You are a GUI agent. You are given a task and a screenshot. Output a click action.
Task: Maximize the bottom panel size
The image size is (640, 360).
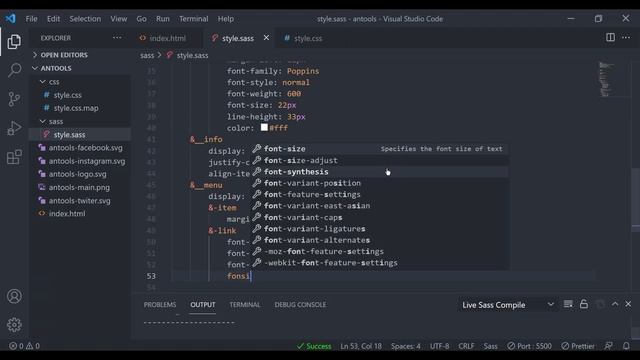(615, 304)
